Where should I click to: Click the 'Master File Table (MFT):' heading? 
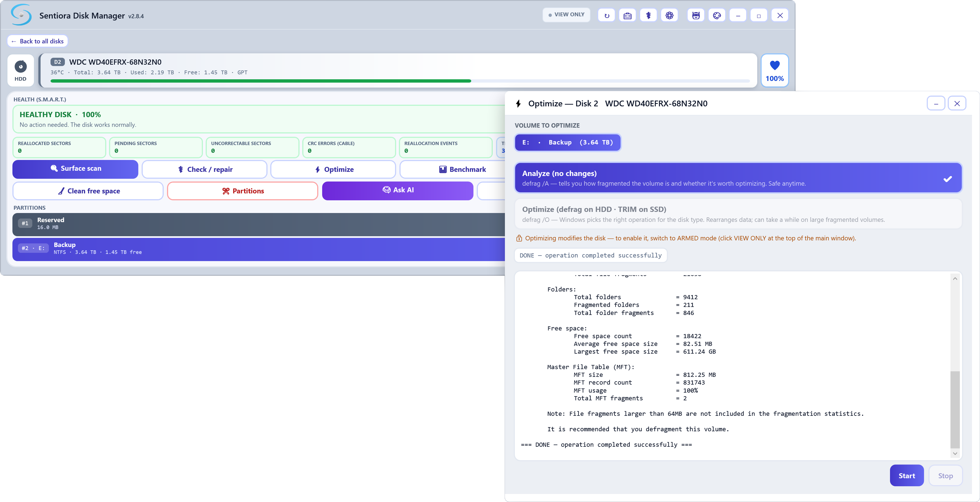[x=591, y=367]
